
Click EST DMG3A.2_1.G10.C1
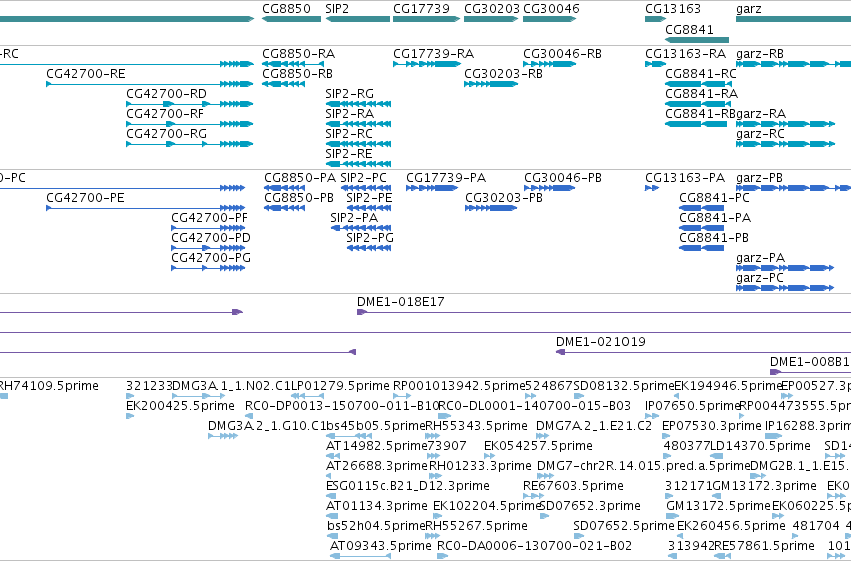tap(223, 437)
